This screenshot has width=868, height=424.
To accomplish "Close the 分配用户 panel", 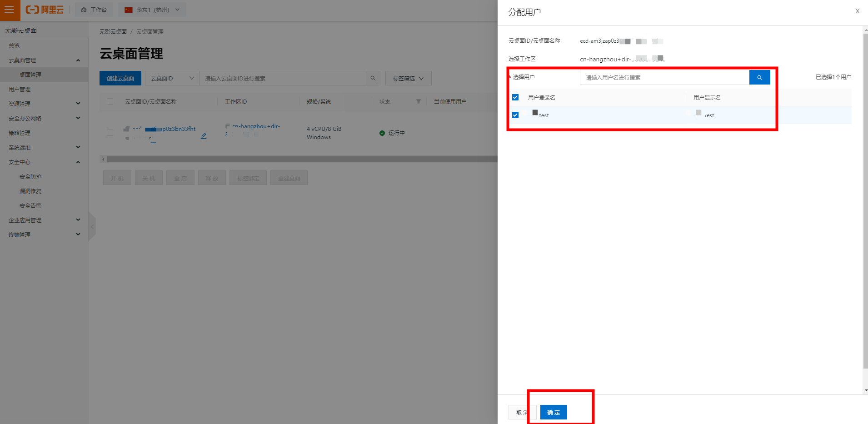I will (857, 11).
